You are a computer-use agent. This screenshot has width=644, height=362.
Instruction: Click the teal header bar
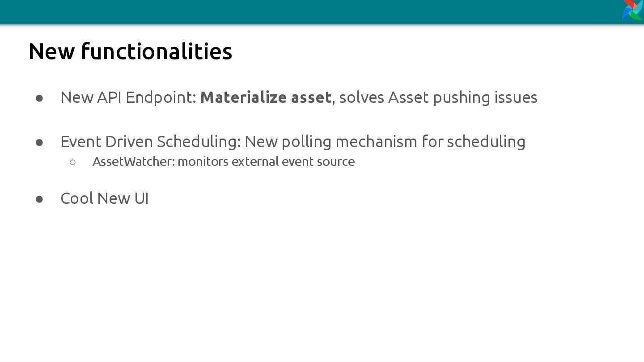tap(311, 12)
